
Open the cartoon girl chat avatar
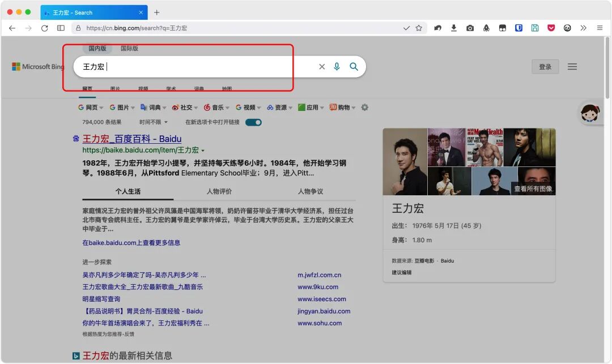(590, 113)
